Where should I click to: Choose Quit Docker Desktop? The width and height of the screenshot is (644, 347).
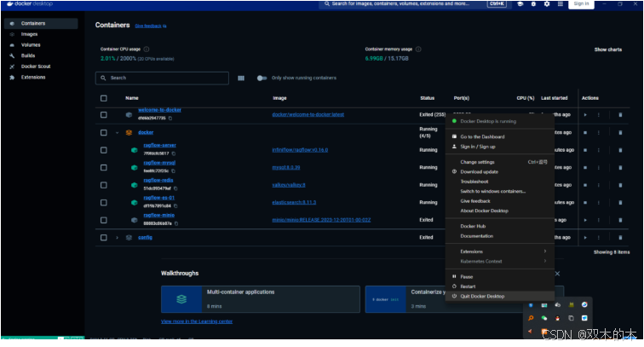(500, 297)
